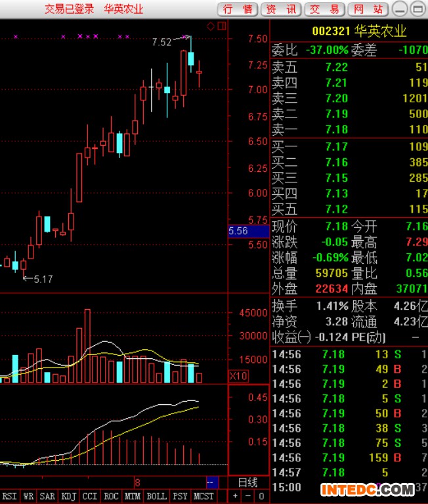
Task: Zoom out with the minus button
Action: pyautogui.click(x=248, y=496)
